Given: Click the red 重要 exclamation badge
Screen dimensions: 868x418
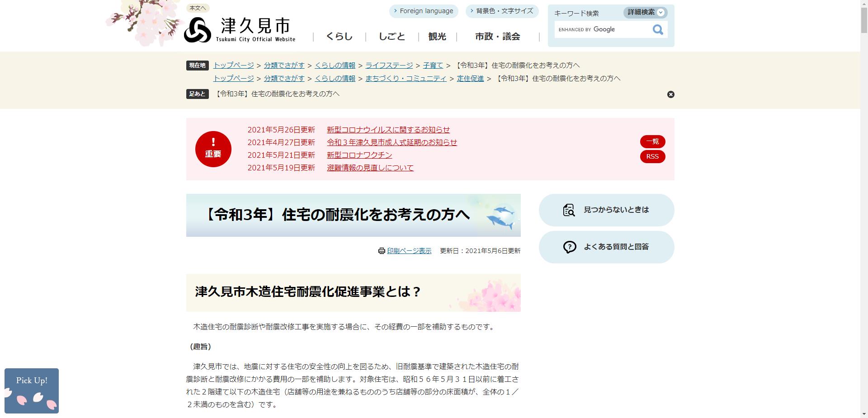Looking at the screenshot, I should click(213, 149).
